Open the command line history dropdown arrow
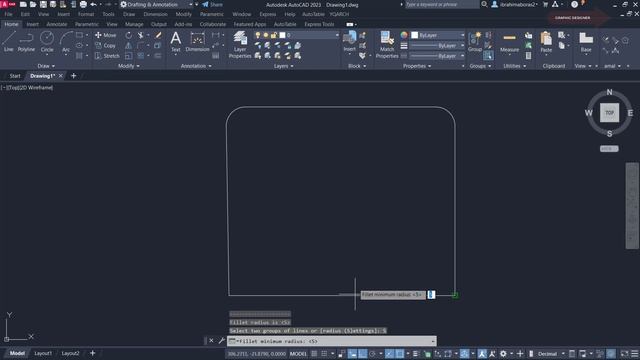 pyautogui.click(x=433, y=341)
